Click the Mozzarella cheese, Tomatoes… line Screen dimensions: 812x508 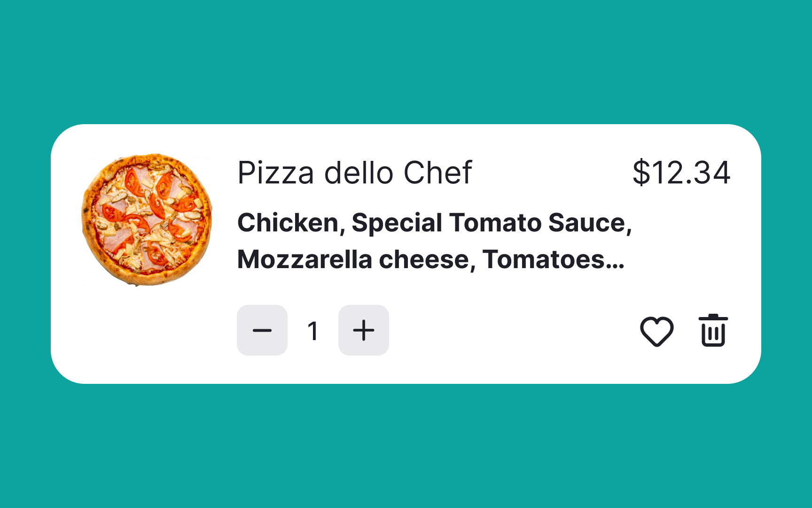pos(431,260)
